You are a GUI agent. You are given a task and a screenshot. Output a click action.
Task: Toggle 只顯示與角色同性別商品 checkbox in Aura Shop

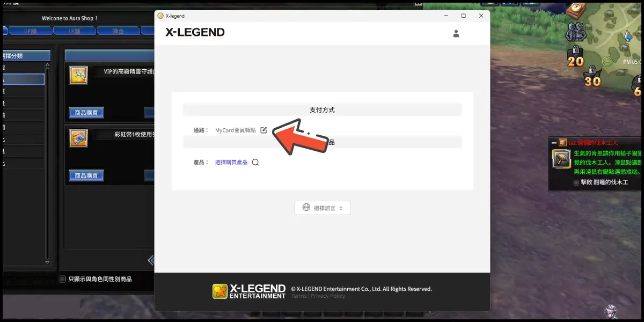(x=62, y=279)
